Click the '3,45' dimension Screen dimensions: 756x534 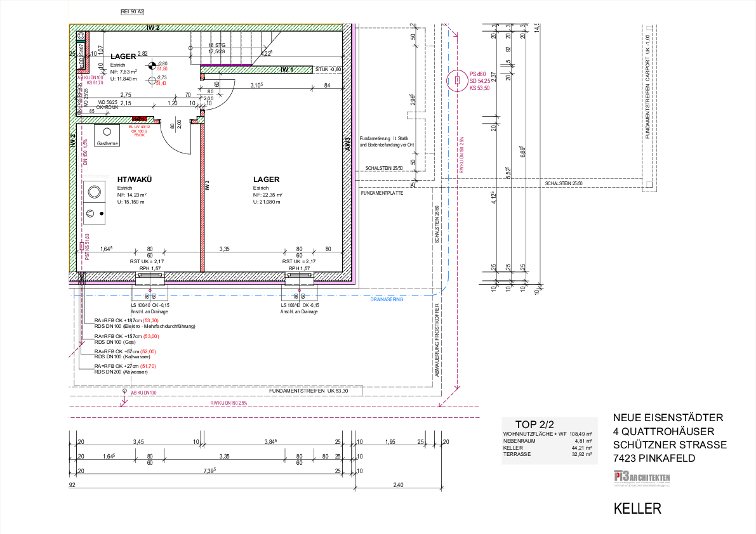(x=138, y=441)
